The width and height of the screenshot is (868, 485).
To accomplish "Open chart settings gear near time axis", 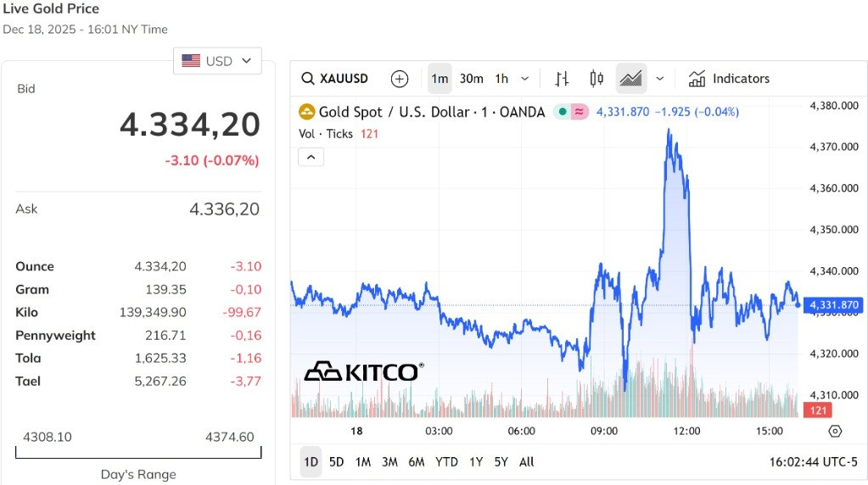I will pos(835,432).
